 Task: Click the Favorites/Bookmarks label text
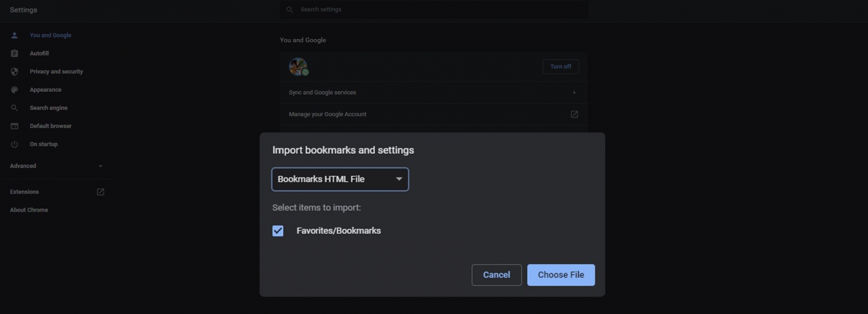[338, 231]
